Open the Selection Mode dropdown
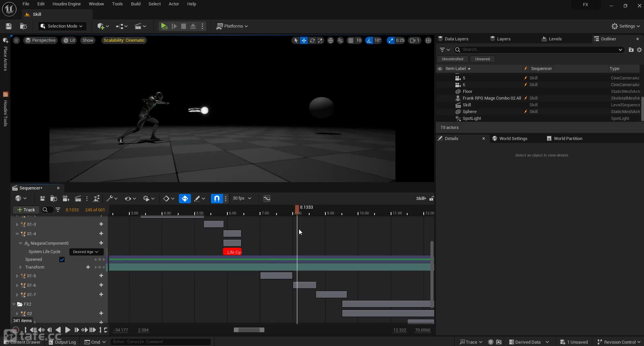The height and width of the screenshot is (346, 644). coord(62,26)
